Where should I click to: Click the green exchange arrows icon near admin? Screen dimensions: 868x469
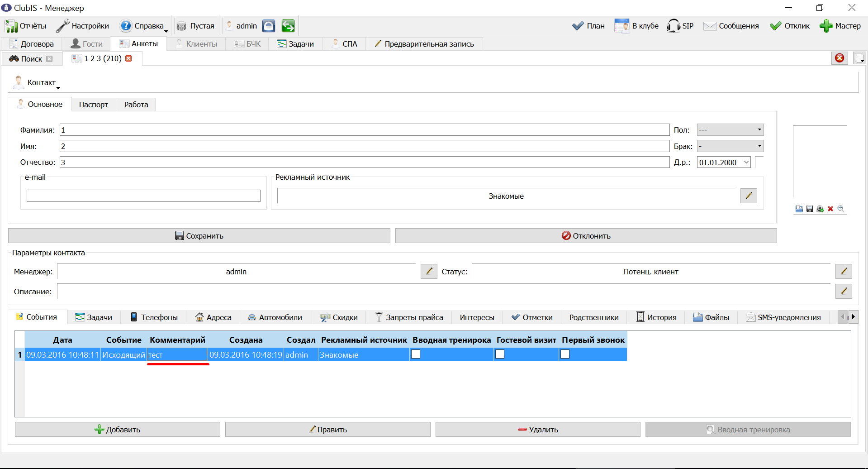point(288,26)
